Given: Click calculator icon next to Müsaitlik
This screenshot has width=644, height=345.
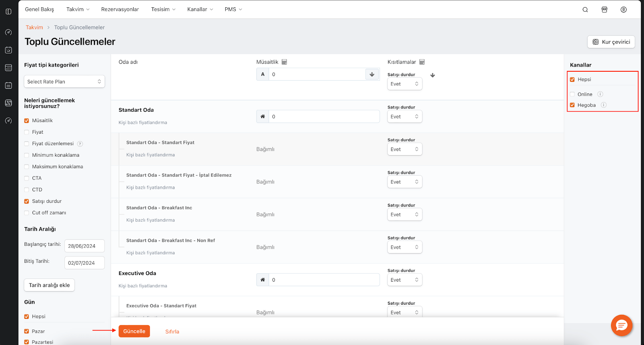Looking at the screenshot, I should coord(284,62).
